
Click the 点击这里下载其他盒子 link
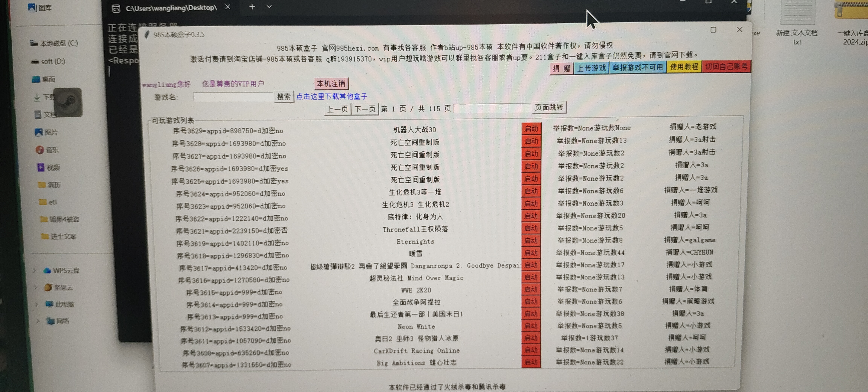[332, 96]
